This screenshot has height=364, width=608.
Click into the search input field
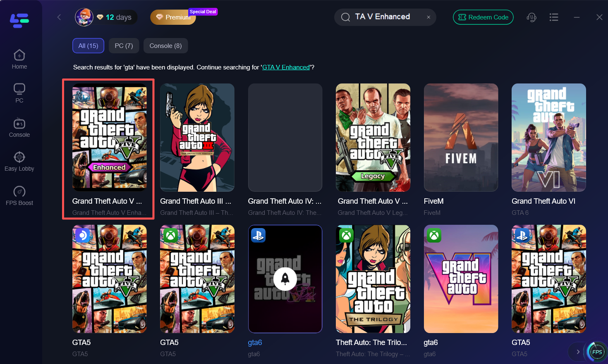tap(385, 17)
